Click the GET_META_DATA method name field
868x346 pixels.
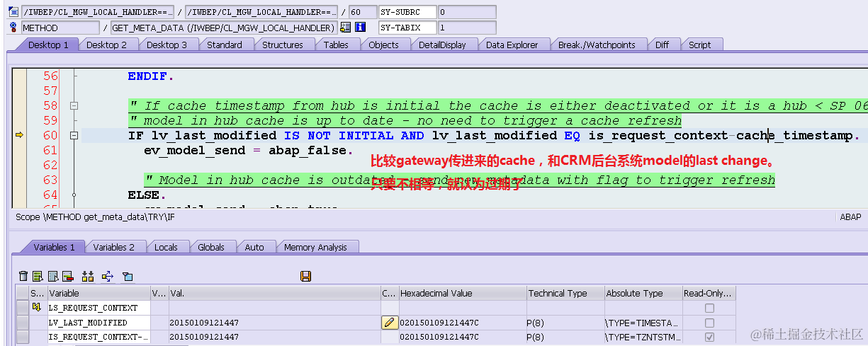click(223, 28)
